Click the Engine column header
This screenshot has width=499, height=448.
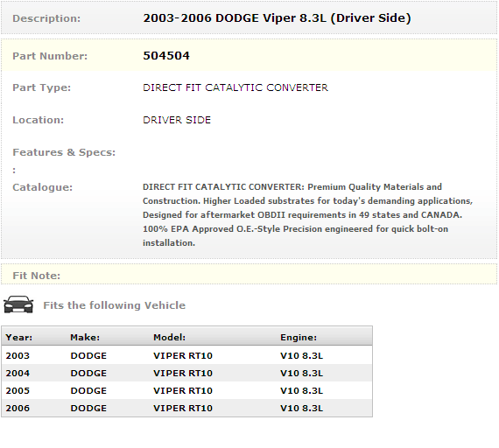tap(299, 337)
